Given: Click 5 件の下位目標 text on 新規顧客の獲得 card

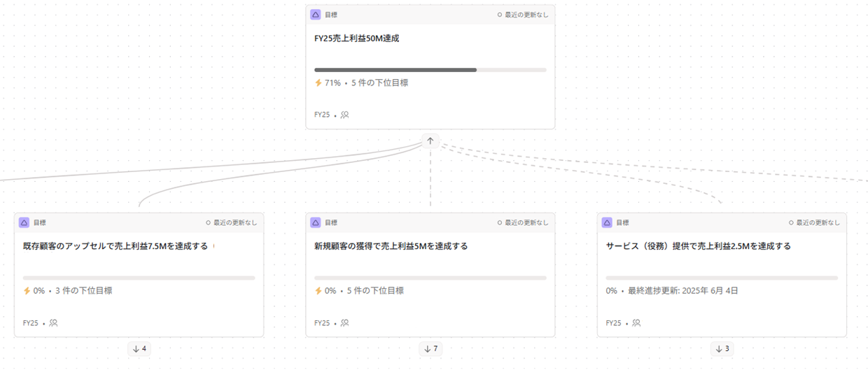Looking at the screenshot, I should tap(375, 290).
